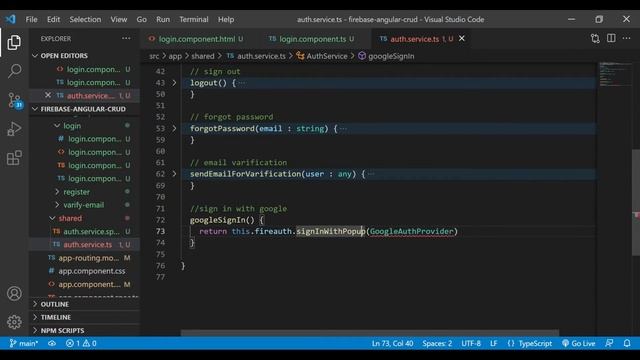Viewport: 640px width, 360px height.
Task: Open the Extensions view icon
Action: [x=14, y=158]
